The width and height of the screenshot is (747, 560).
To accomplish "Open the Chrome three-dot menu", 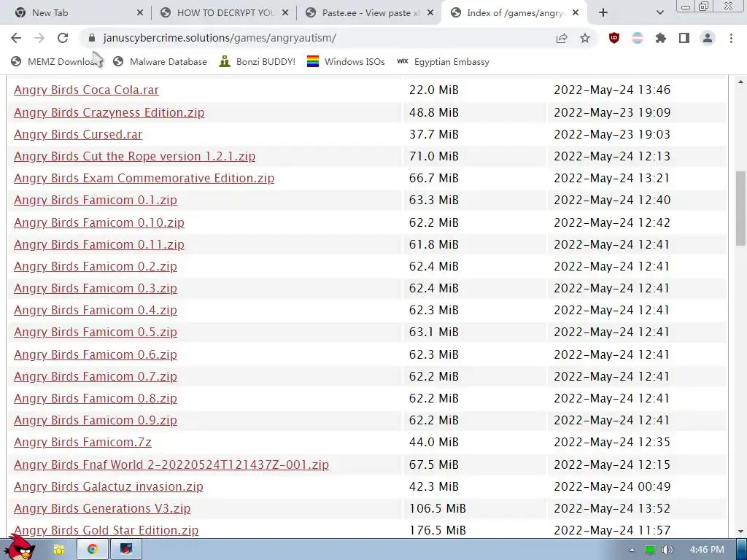I will click(x=731, y=38).
